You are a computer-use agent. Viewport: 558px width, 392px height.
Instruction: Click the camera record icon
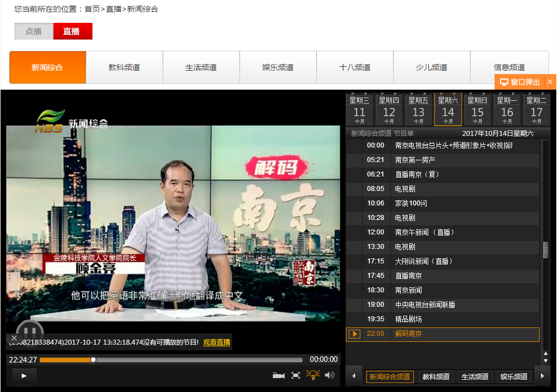(278, 376)
